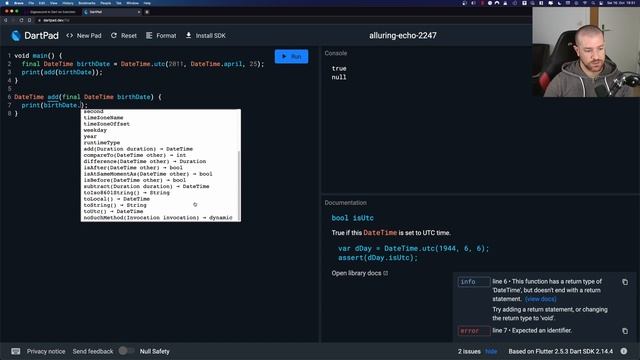The height and width of the screenshot is (360, 640).
Task: Open the History menu
Action: tap(68, 3)
